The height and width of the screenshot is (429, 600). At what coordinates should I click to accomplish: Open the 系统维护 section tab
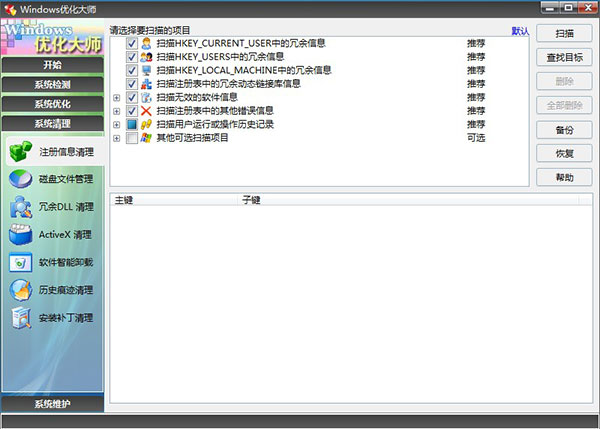[x=52, y=404]
